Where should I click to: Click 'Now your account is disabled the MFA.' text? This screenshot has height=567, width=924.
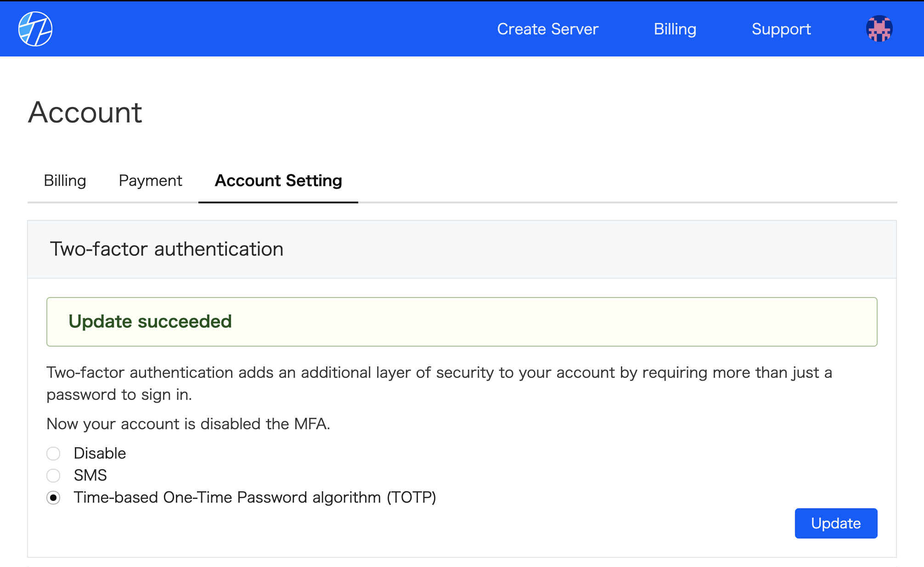click(188, 424)
